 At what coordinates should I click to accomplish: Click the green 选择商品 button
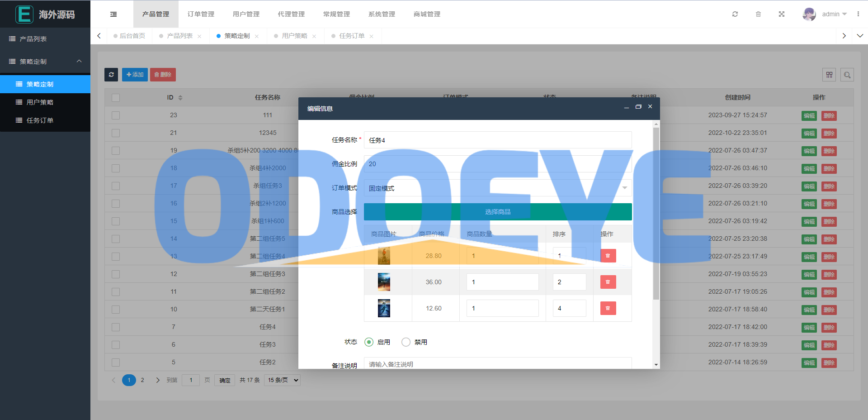coord(498,212)
